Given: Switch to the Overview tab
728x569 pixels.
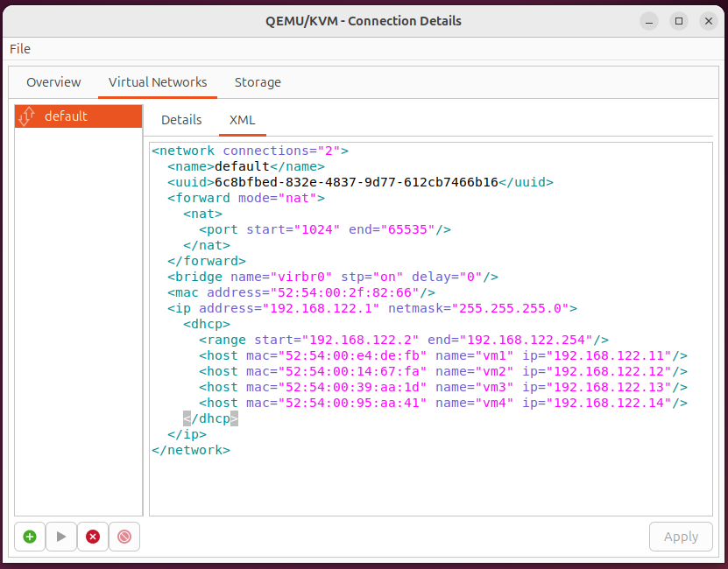Looking at the screenshot, I should click(x=53, y=82).
